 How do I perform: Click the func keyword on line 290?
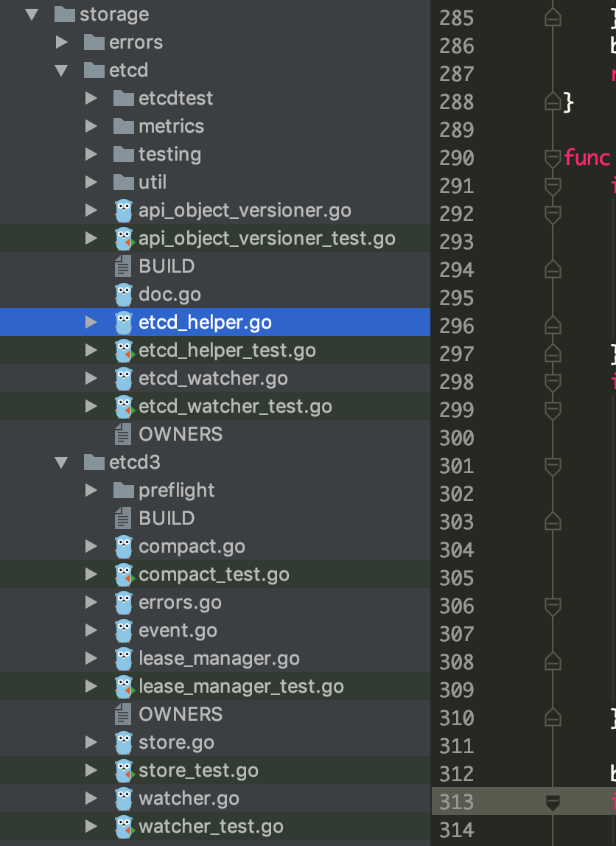coord(587,158)
